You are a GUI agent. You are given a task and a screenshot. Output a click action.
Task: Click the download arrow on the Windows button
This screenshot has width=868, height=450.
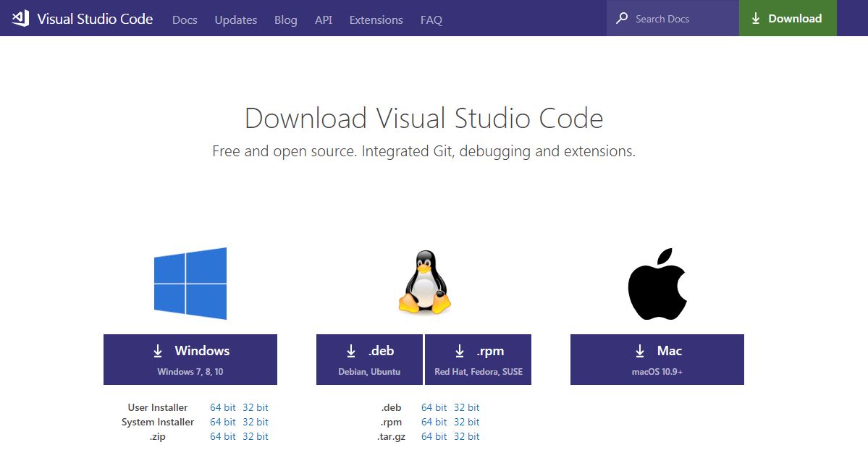(159, 351)
